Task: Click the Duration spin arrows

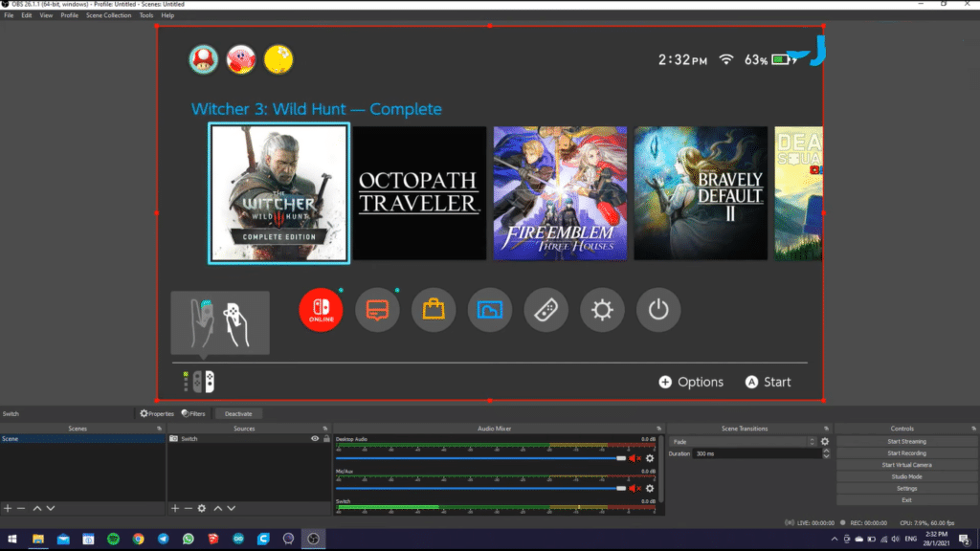Action: pos(826,453)
